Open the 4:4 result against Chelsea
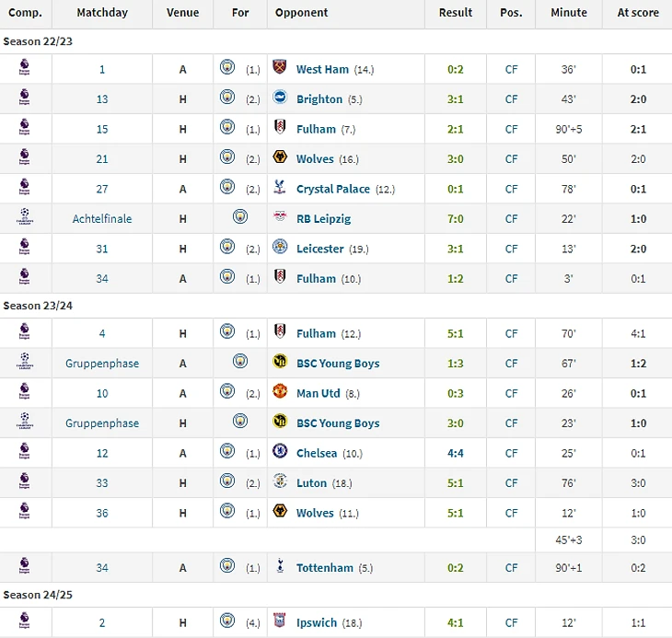Image resolution: width=672 pixels, height=638 pixels. click(455, 453)
